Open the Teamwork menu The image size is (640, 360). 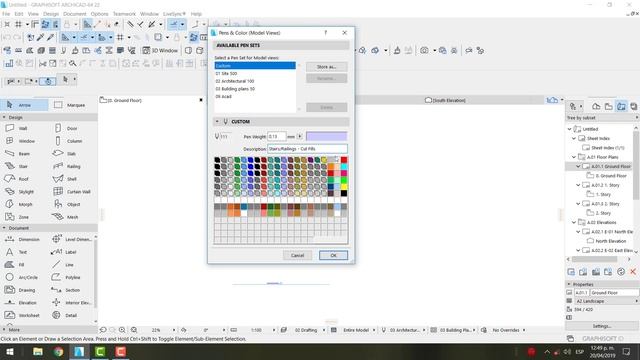point(124,14)
